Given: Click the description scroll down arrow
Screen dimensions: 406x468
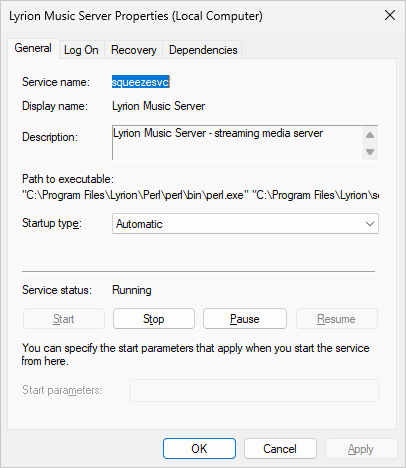Looking at the screenshot, I should click(x=370, y=152).
